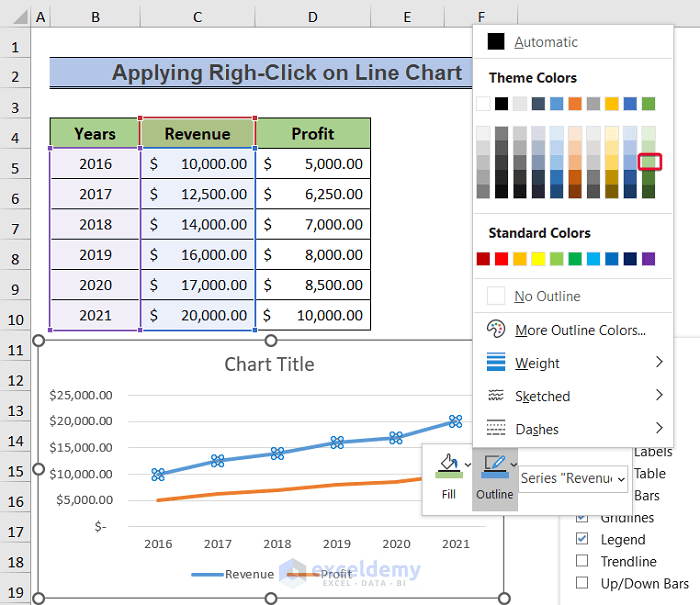Expand the Sketched submenu

point(573,396)
